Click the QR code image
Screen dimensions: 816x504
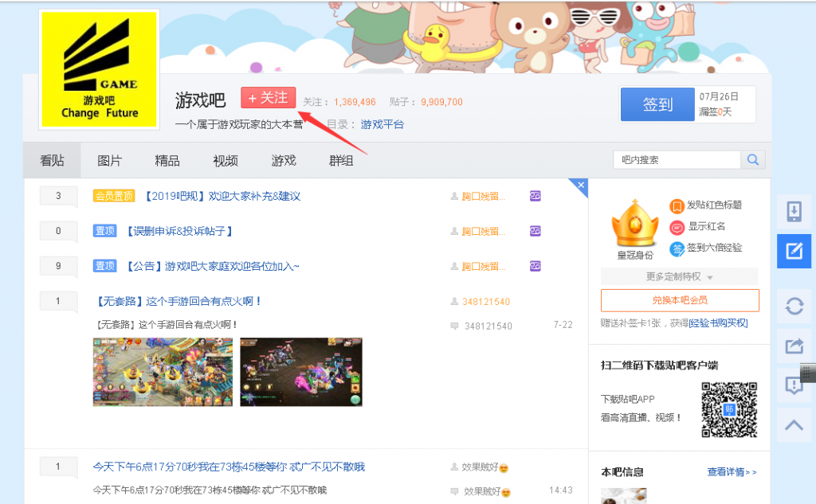[x=729, y=409]
